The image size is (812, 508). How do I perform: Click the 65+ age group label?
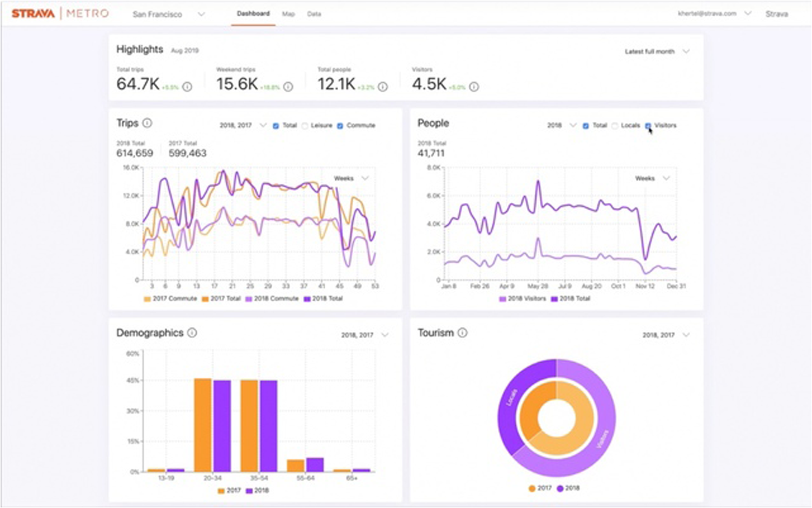tap(352, 478)
